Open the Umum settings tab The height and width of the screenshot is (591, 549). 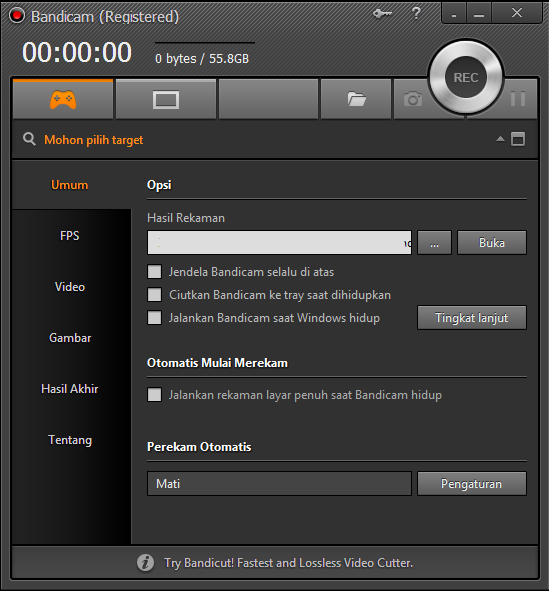coord(70,185)
